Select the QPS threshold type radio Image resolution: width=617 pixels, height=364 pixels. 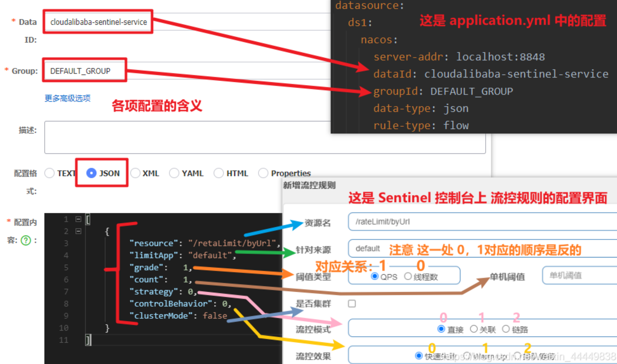pos(375,276)
